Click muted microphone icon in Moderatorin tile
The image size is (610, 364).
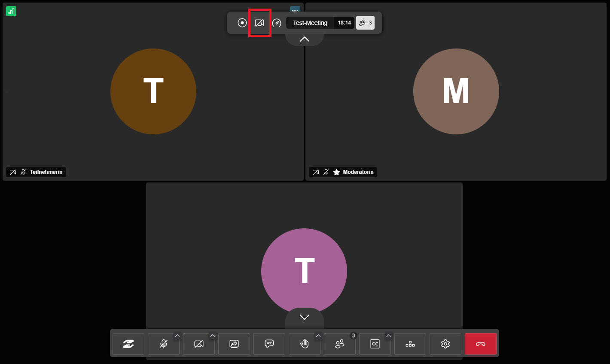326,172
